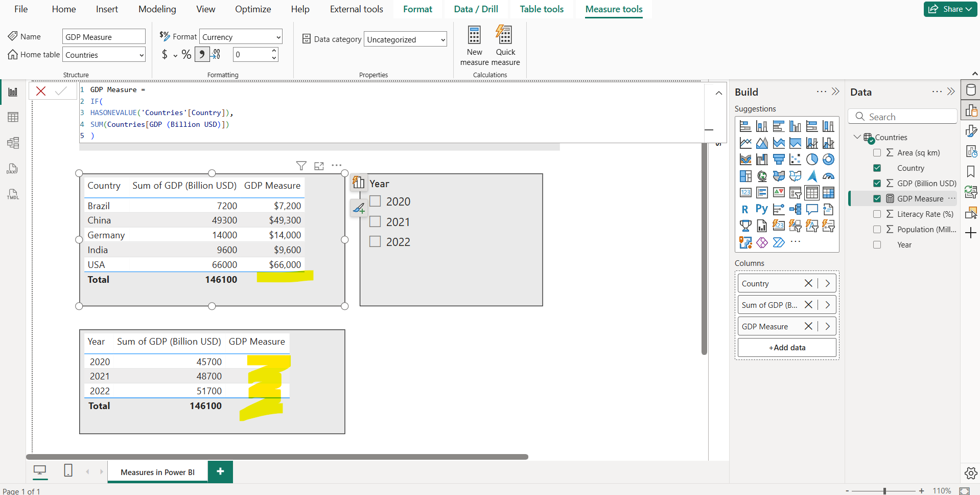Open the Report view in left sidebar

click(13, 92)
